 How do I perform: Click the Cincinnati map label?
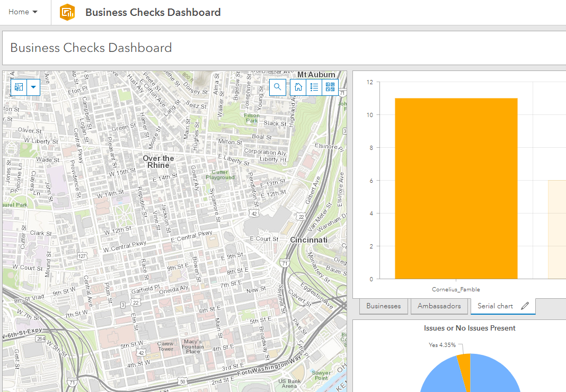click(308, 240)
